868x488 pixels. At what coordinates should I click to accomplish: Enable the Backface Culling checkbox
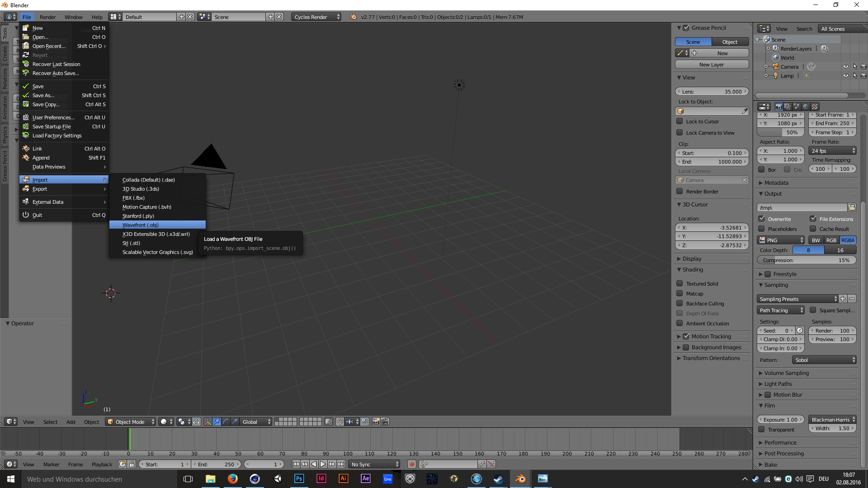click(x=679, y=304)
